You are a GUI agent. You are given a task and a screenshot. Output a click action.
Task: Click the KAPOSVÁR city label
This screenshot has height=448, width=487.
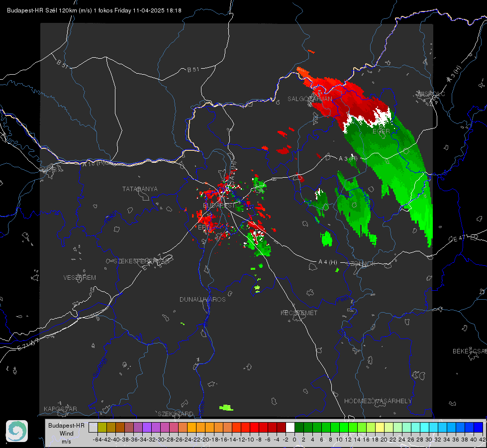[60, 409]
